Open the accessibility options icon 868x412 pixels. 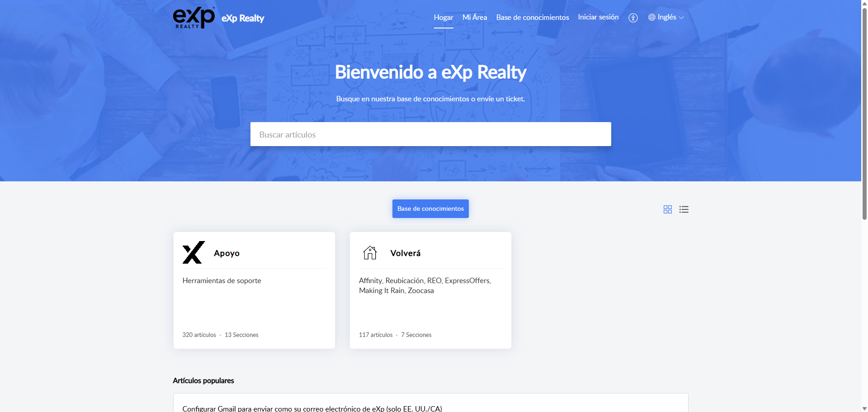633,18
